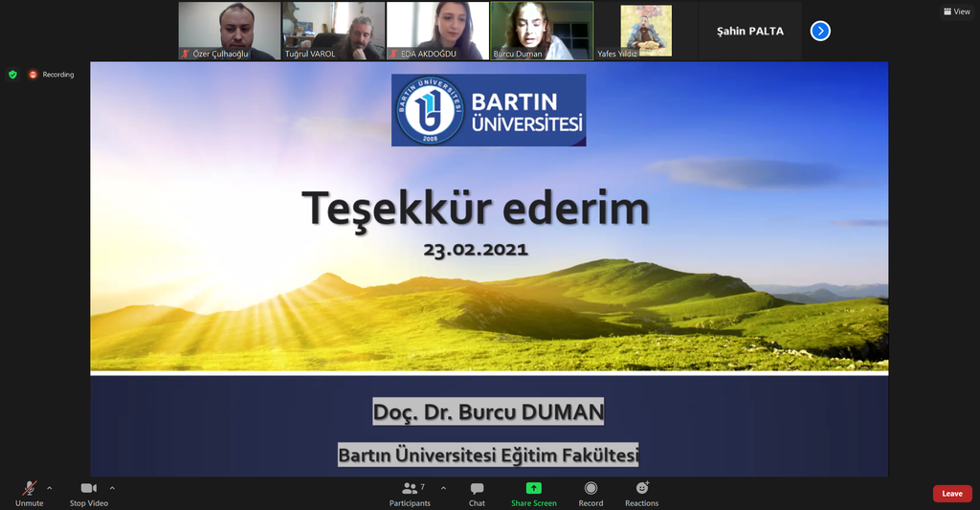Select Burcu Duman's video tile

coord(542,31)
